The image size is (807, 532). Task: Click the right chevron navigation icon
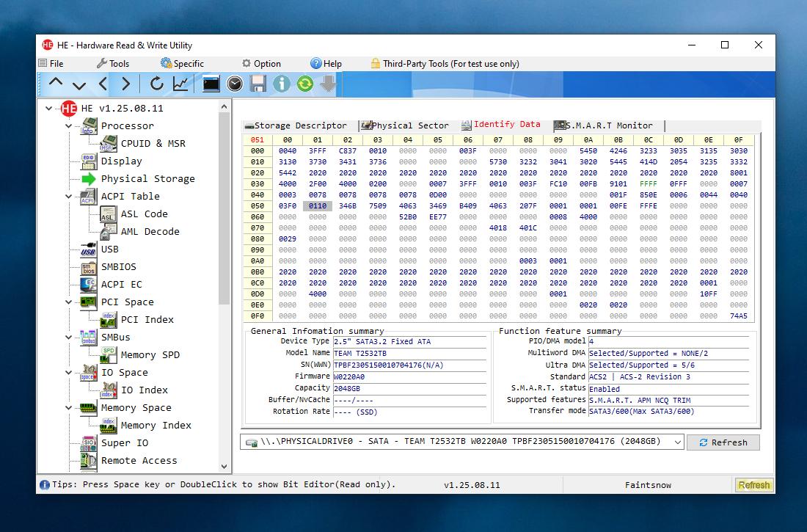126,84
